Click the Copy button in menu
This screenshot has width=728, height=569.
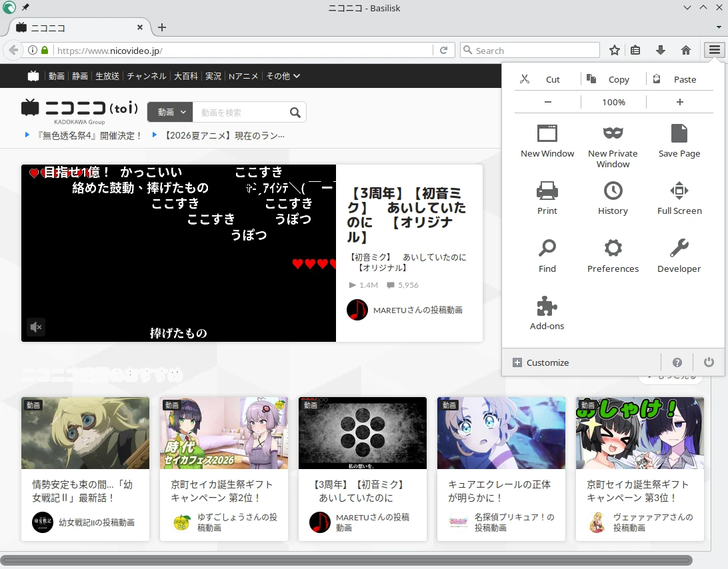(613, 79)
